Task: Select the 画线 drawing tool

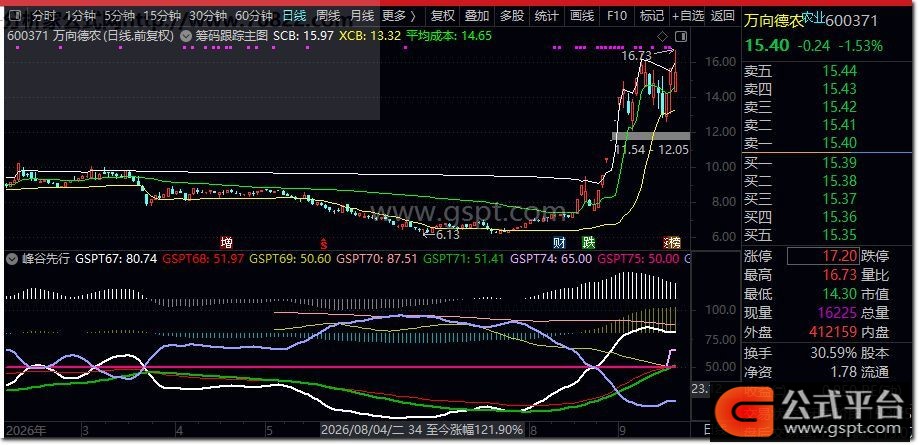Action: tap(582, 16)
